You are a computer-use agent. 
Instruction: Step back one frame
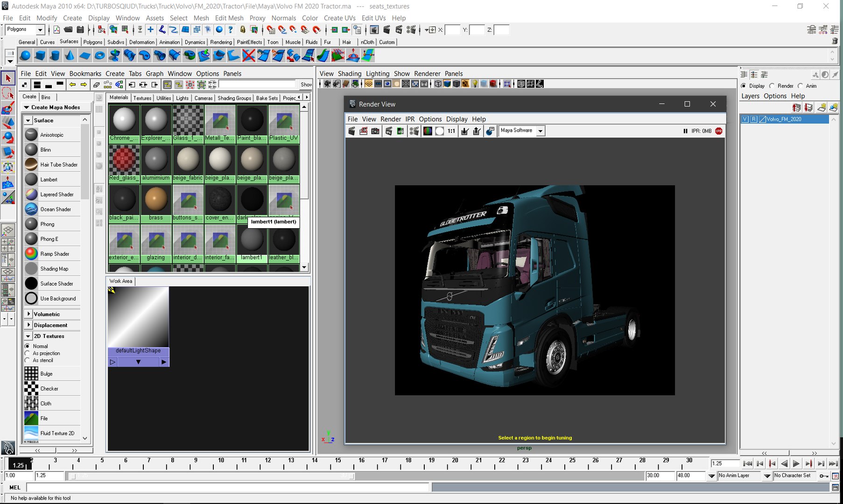[760, 464]
